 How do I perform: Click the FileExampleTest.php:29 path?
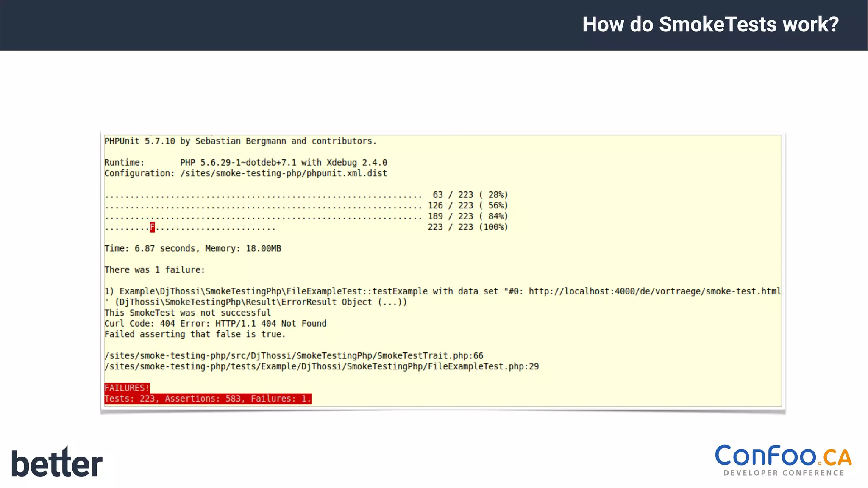(322, 366)
